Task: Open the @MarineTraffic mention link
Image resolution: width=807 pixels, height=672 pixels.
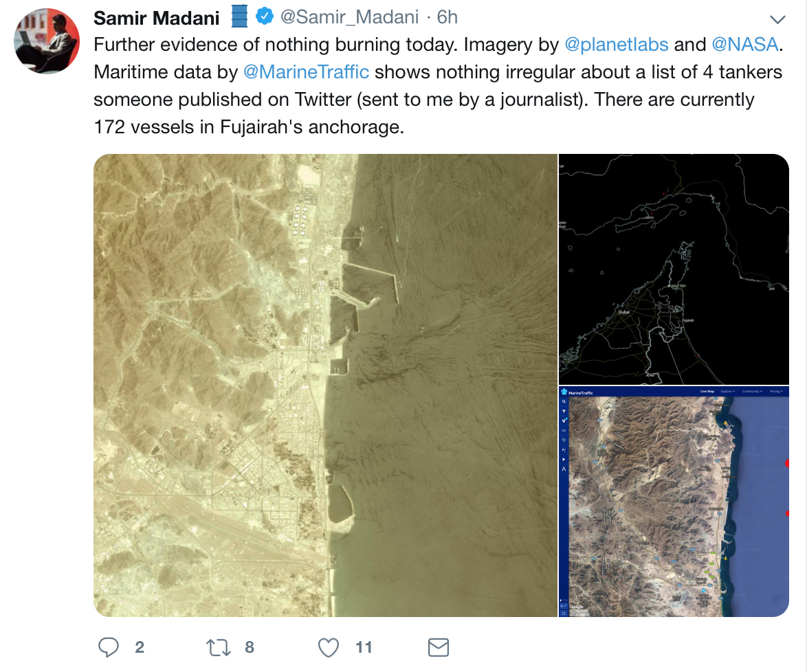Action: (x=306, y=72)
